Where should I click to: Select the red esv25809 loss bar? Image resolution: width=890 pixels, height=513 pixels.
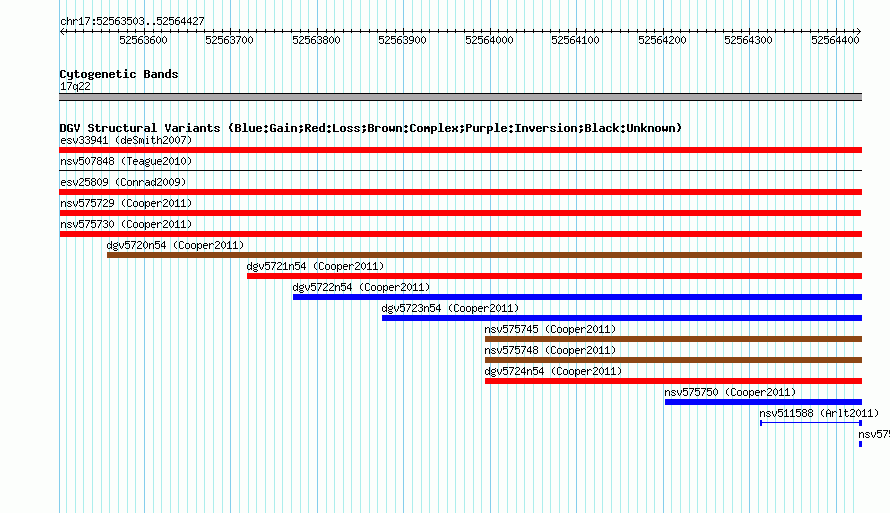tap(460, 192)
